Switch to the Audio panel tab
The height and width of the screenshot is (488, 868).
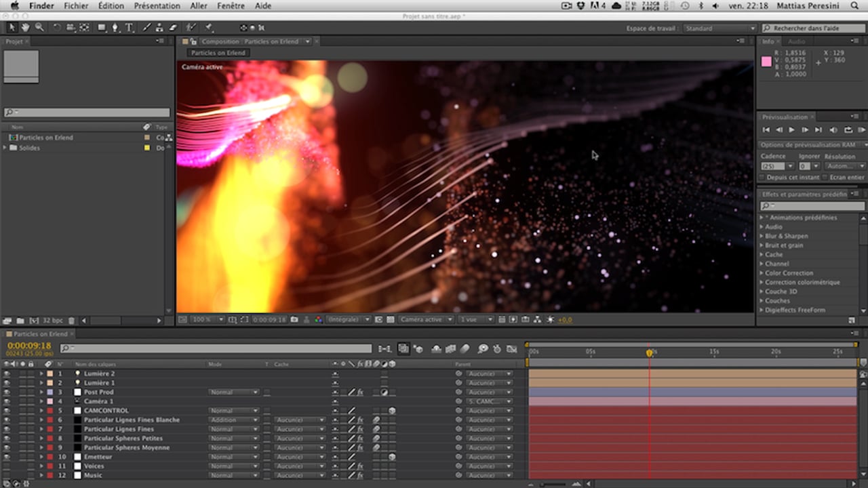point(796,41)
